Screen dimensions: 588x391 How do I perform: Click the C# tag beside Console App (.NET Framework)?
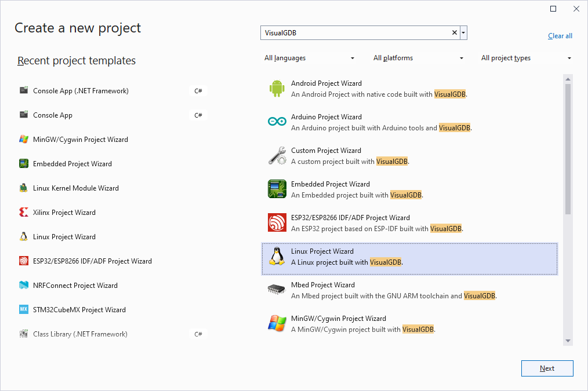click(x=198, y=90)
